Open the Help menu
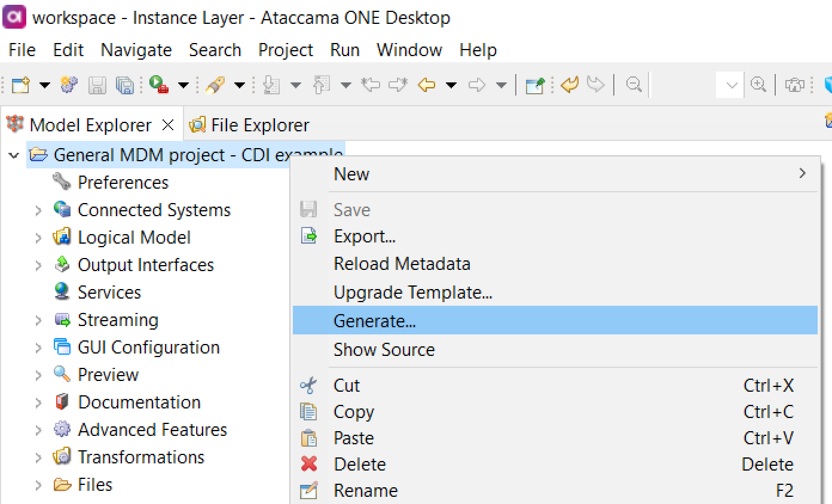This screenshot has width=832, height=504. [x=478, y=50]
